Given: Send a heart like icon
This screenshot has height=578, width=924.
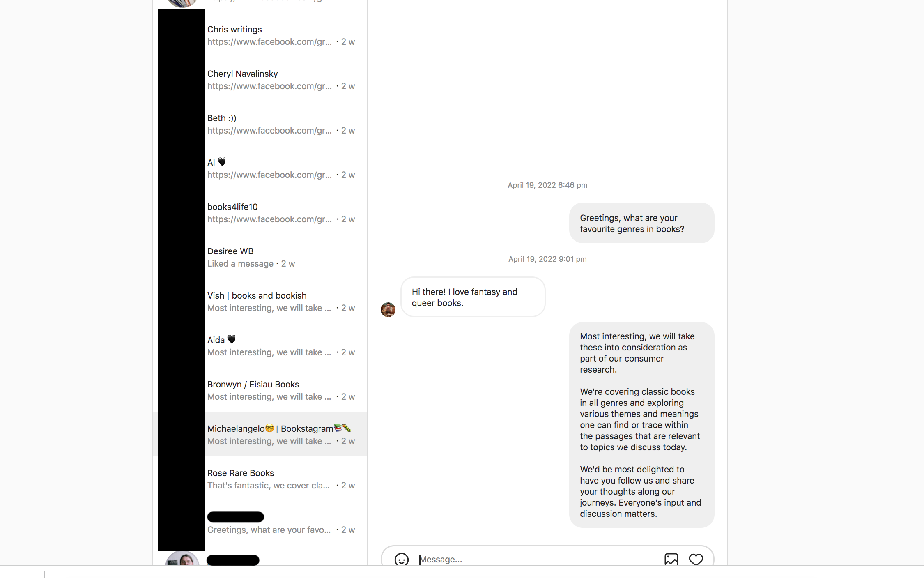Looking at the screenshot, I should tap(696, 559).
